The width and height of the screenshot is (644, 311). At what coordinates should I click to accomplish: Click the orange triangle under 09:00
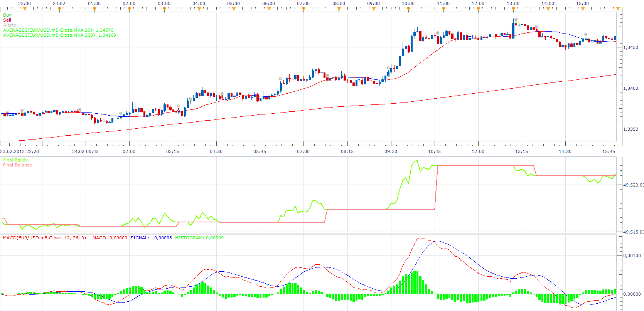tap(374, 10)
